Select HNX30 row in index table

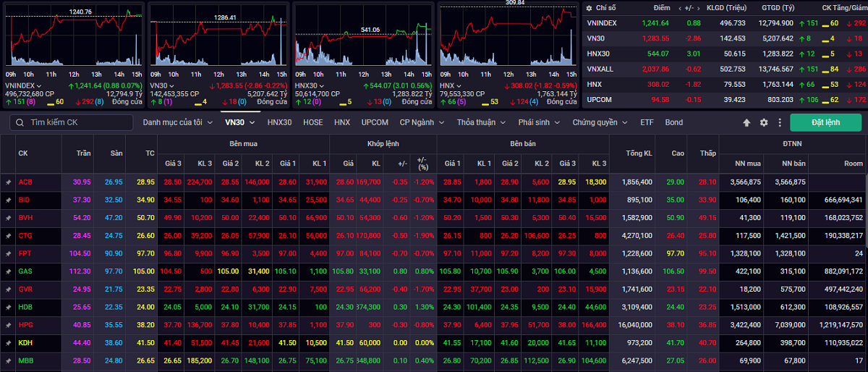[726, 54]
